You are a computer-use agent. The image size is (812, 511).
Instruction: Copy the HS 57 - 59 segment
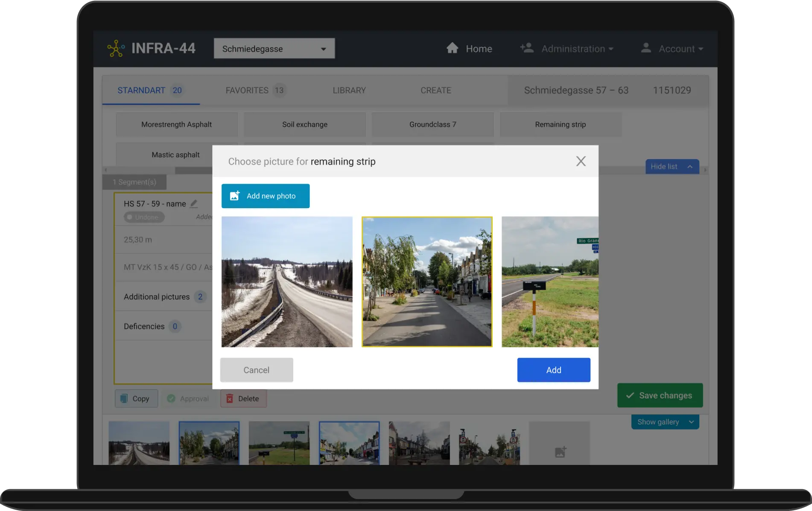coord(136,398)
